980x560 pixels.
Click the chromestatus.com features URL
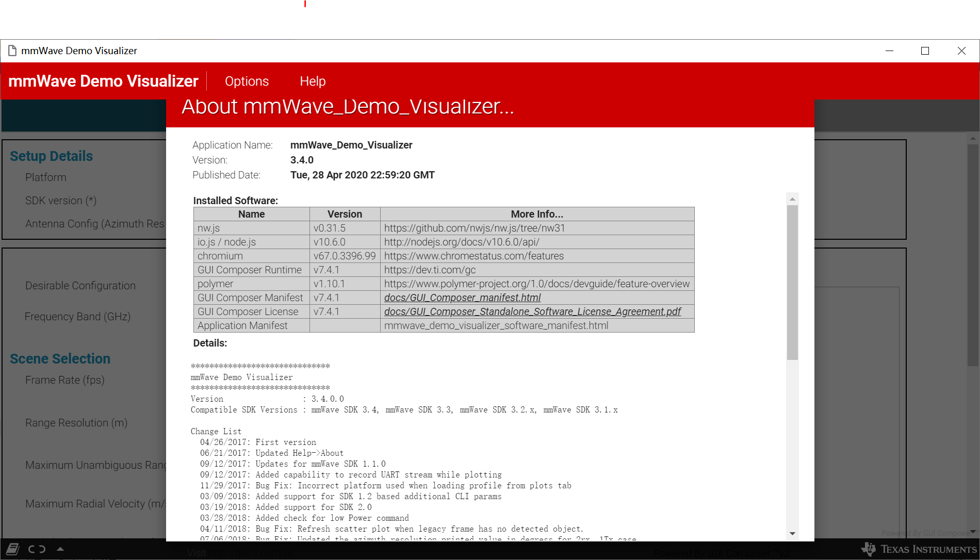click(x=474, y=256)
